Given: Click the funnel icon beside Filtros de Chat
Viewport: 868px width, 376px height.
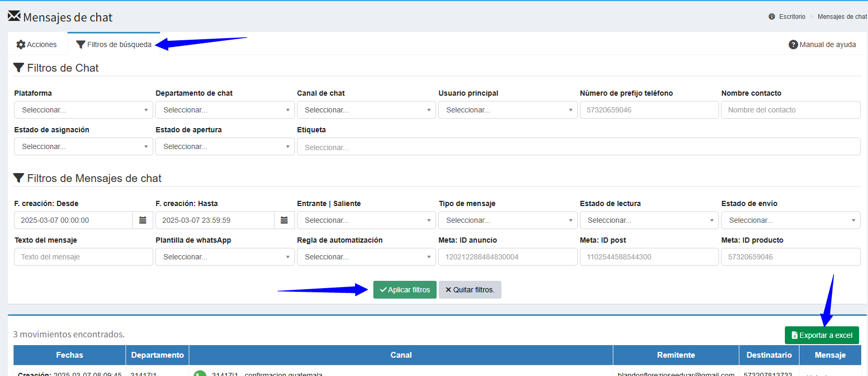Looking at the screenshot, I should click(19, 67).
